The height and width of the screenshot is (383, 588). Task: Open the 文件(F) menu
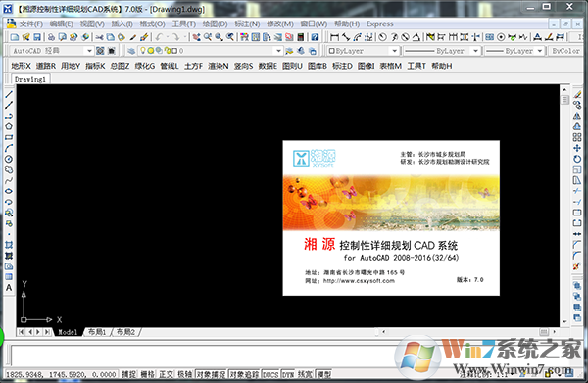pos(31,24)
